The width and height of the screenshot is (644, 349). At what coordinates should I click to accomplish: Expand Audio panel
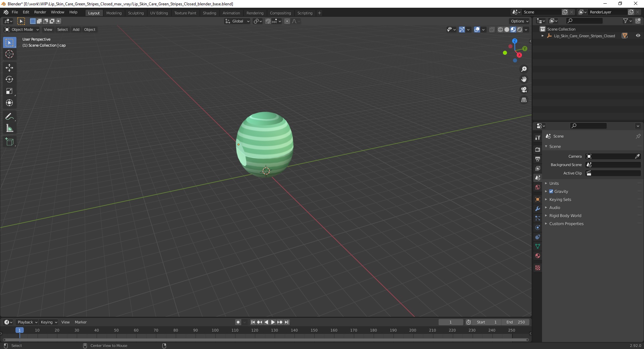554,207
